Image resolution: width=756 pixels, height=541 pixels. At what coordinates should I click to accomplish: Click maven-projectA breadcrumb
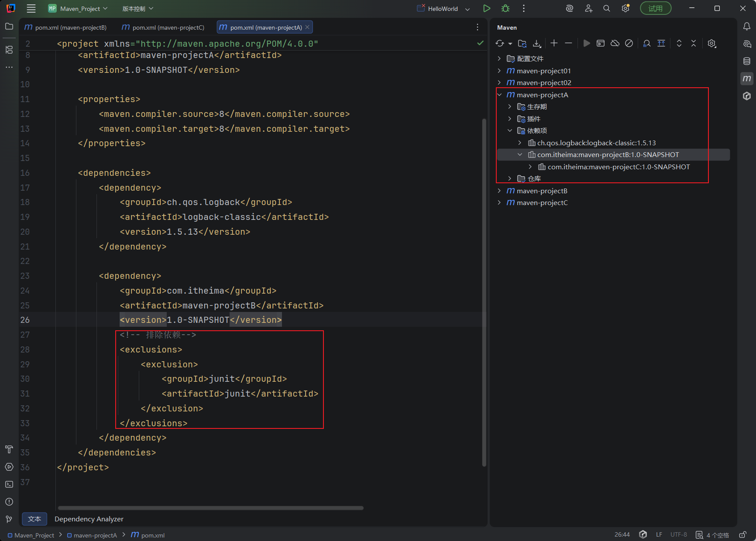pyautogui.click(x=92, y=535)
